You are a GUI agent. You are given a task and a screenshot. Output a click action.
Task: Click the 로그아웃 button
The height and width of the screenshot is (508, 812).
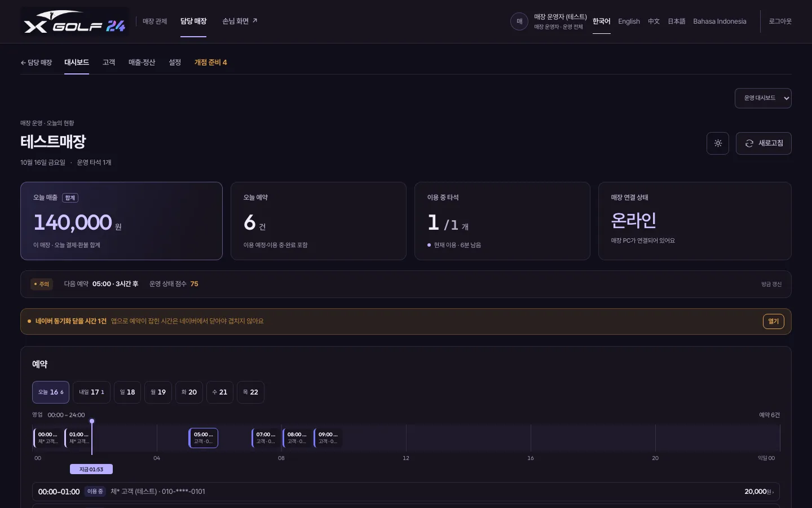(780, 21)
